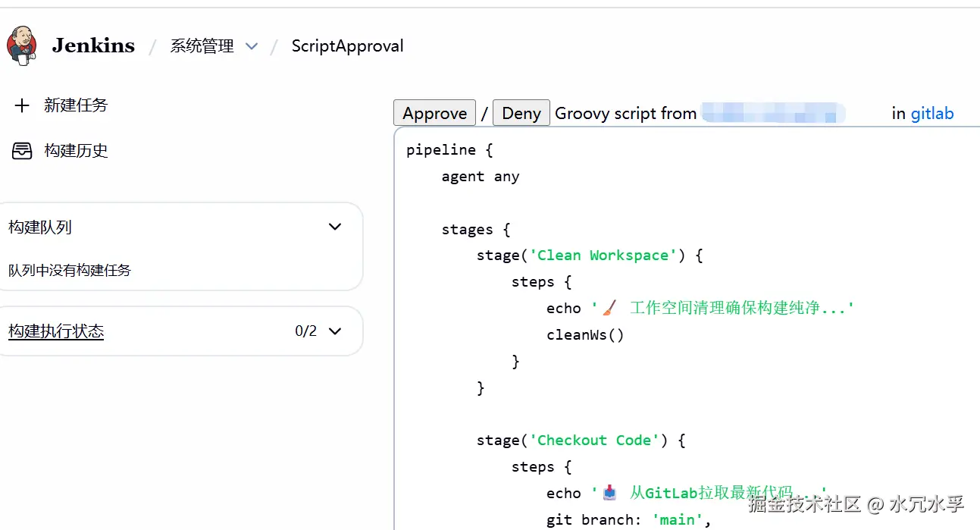Open 系统管理 breadcrumb
Screen dimensions: 980x530
point(202,46)
